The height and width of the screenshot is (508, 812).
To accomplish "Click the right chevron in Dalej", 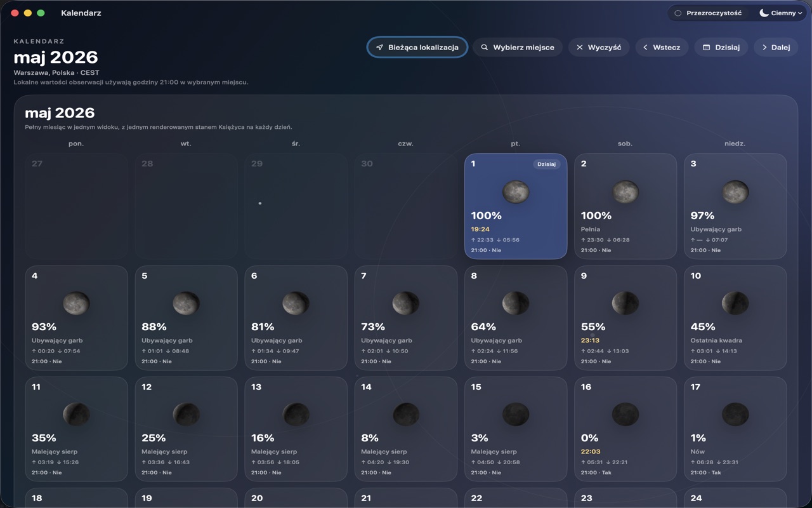I will pyautogui.click(x=764, y=47).
